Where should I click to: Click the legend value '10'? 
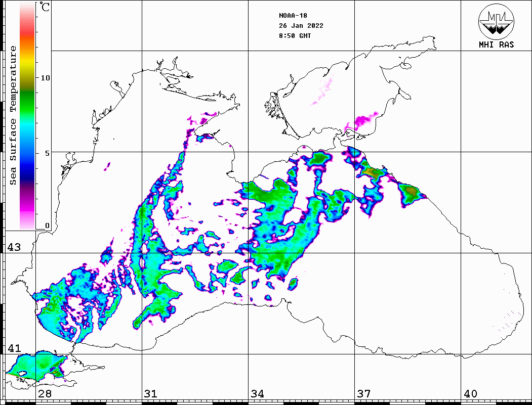45,78
